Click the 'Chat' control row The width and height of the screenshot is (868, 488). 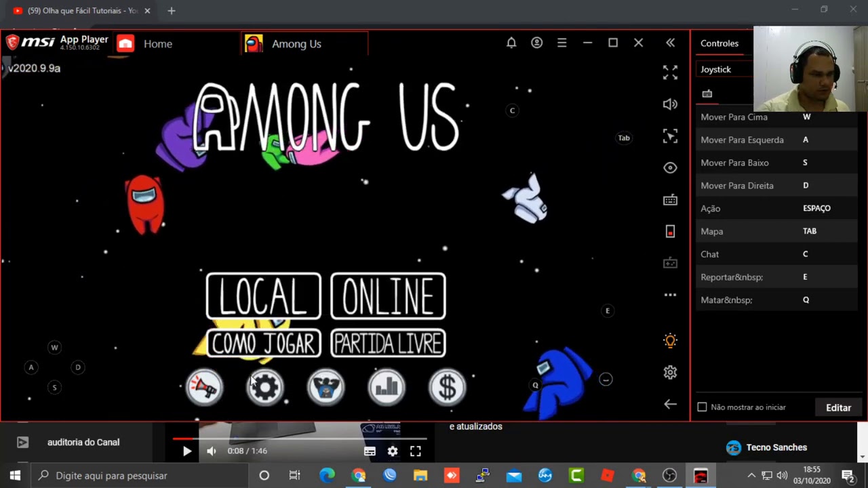point(777,254)
